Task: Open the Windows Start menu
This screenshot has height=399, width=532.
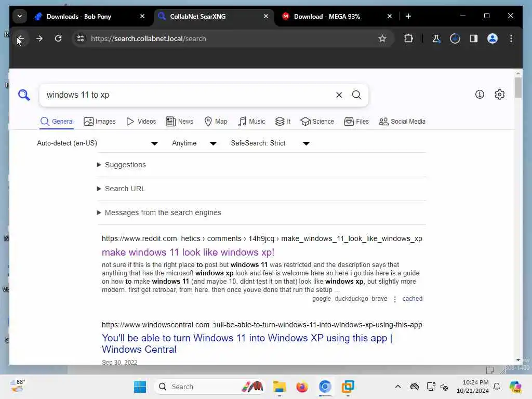Action: [x=140, y=387]
